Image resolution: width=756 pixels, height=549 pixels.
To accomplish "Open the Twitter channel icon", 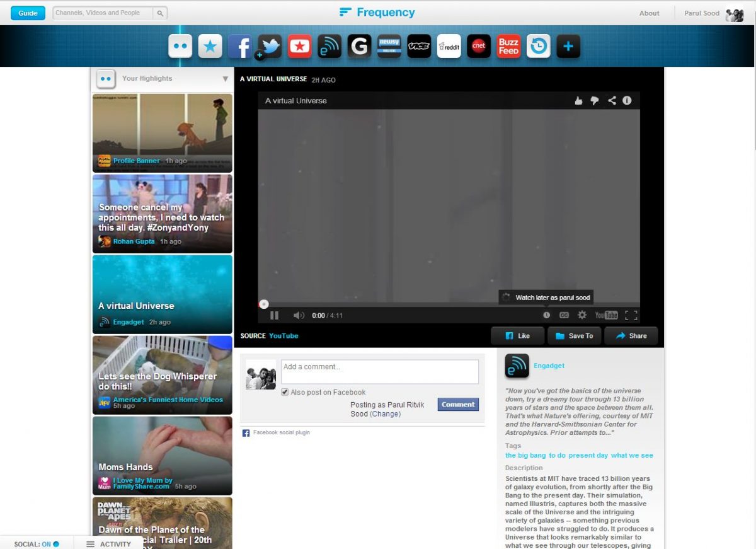I will (270, 46).
